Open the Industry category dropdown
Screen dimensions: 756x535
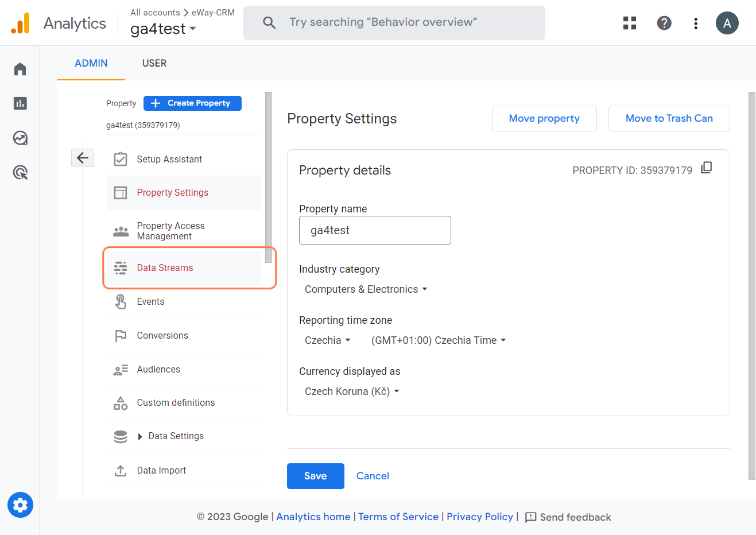pyautogui.click(x=366, y=289)
